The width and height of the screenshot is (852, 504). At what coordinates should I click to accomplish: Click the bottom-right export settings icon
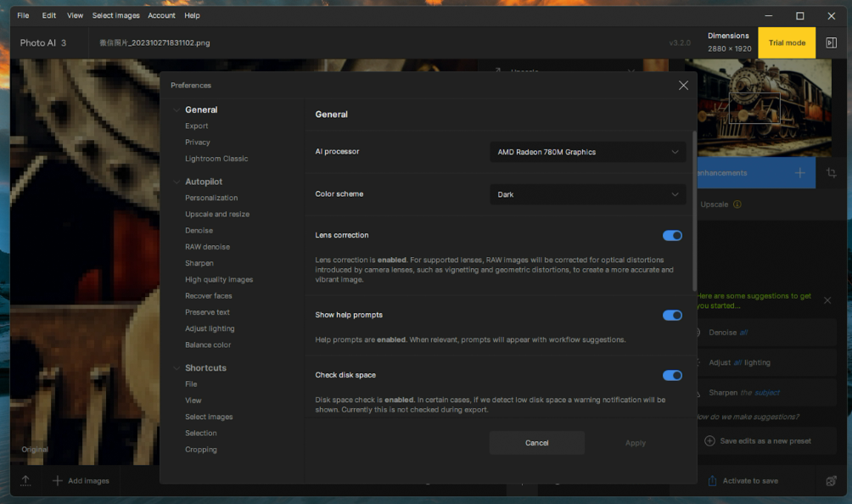tap(831, 481)
